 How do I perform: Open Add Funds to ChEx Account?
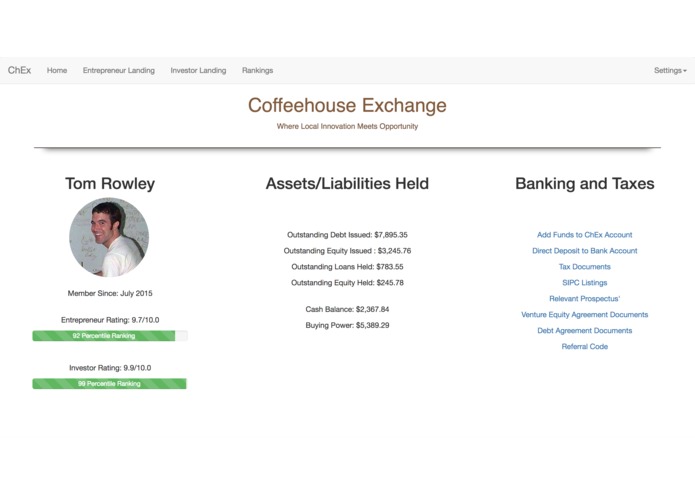(x=585, y=235)
